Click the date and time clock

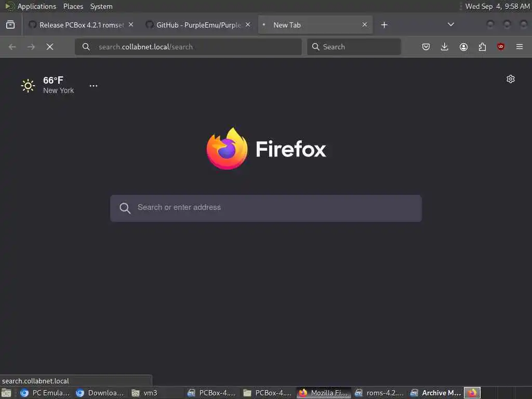tap(497, 6)
